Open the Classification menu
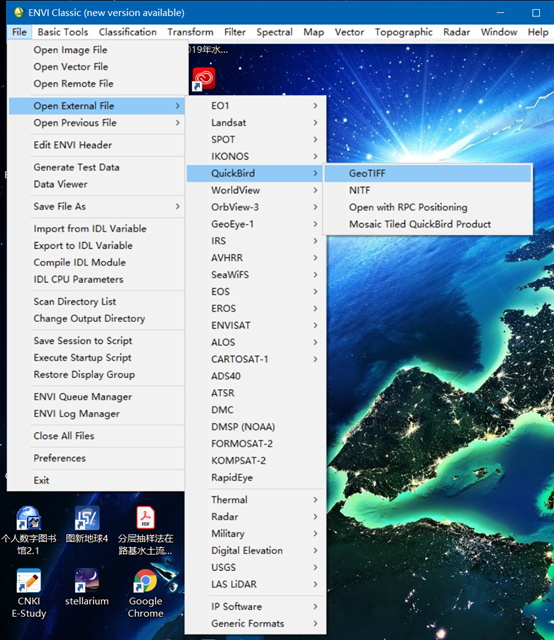Screen dimensions: 554x640 click(x=127, y=32)
